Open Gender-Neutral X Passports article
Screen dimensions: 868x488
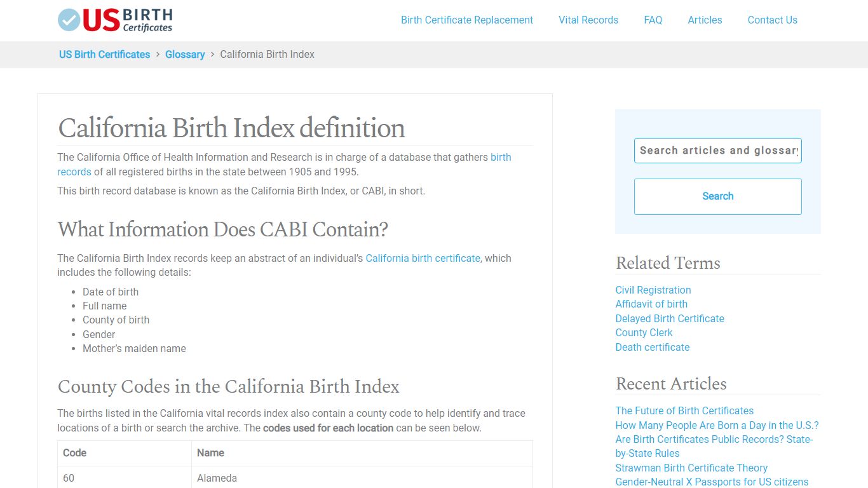click(712, 482)
